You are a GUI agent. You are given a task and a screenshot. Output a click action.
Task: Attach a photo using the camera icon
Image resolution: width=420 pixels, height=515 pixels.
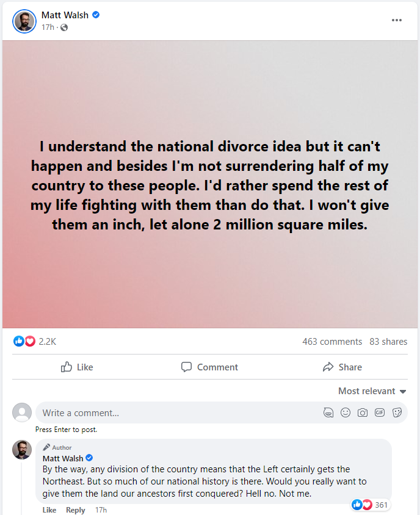363,412
